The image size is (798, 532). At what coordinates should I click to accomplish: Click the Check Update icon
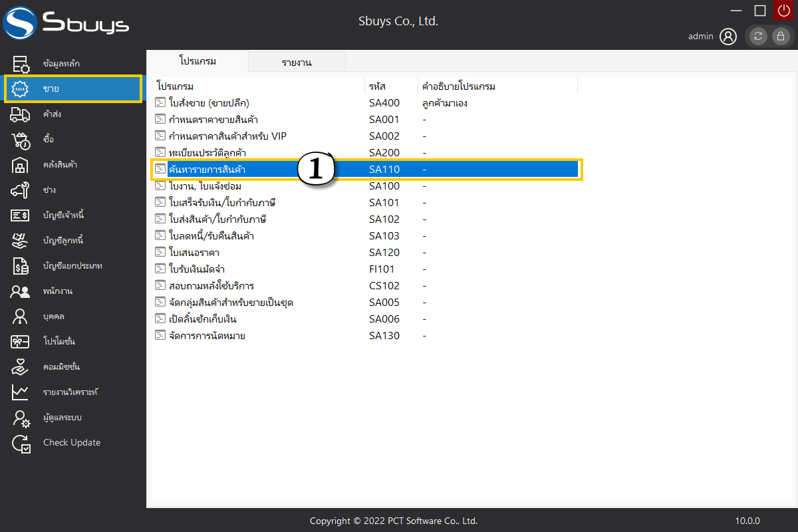[21, 443]
